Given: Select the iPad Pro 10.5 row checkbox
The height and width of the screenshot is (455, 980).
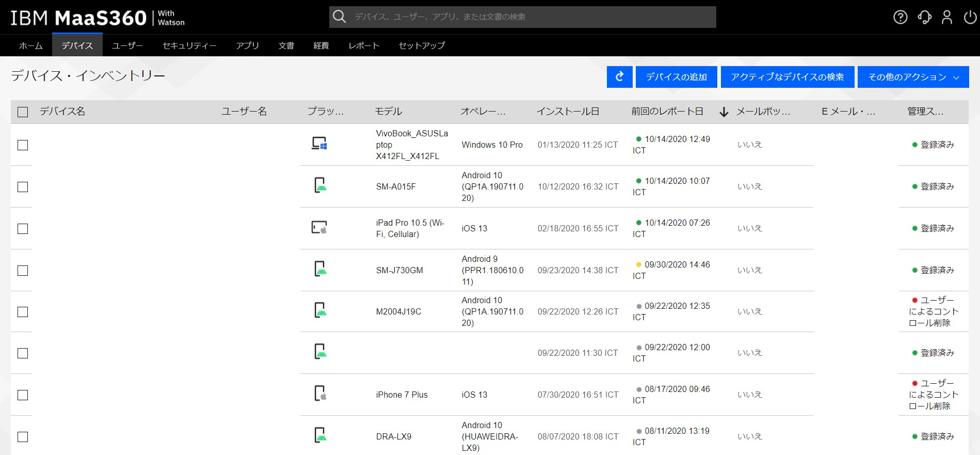Looking at the screenshot, I should pyautogui.click(x=23, y=229).
